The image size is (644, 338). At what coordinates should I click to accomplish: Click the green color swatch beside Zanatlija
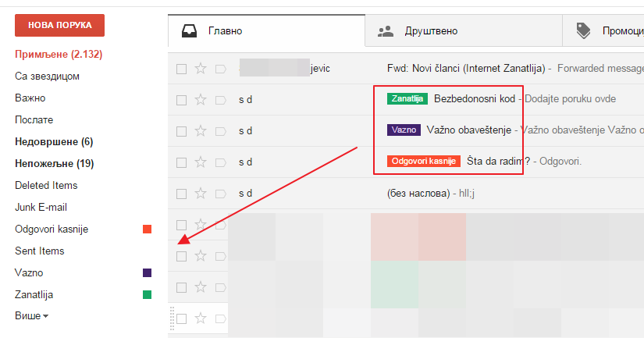click(x=147, y=294)
